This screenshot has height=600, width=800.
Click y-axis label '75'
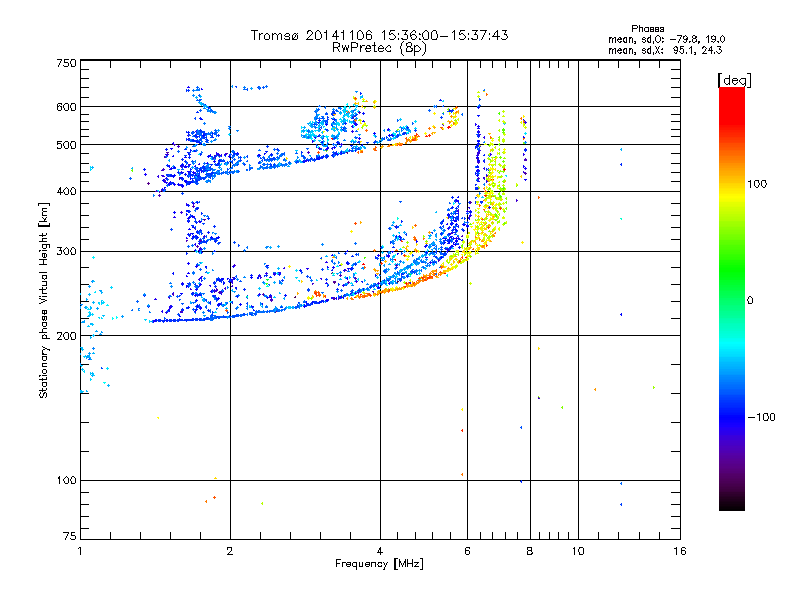coord(70,536)
